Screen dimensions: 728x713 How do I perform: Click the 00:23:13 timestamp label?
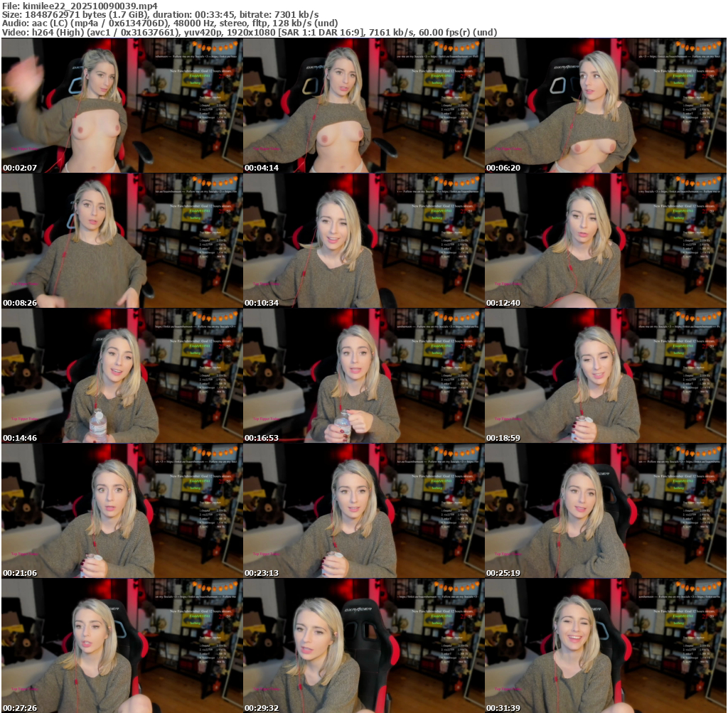(x=262, y=573)
